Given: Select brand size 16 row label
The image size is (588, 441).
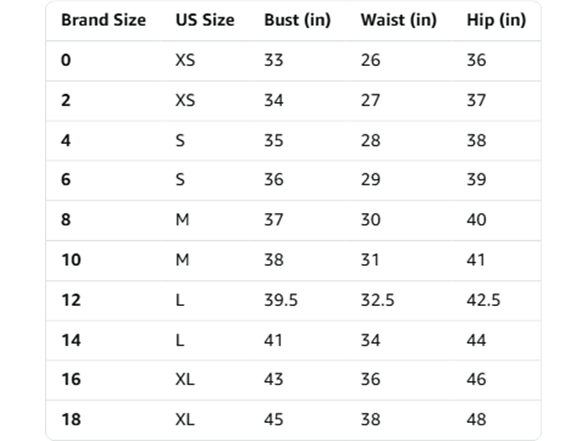Looking at the screenshot, I should [71, 379].
